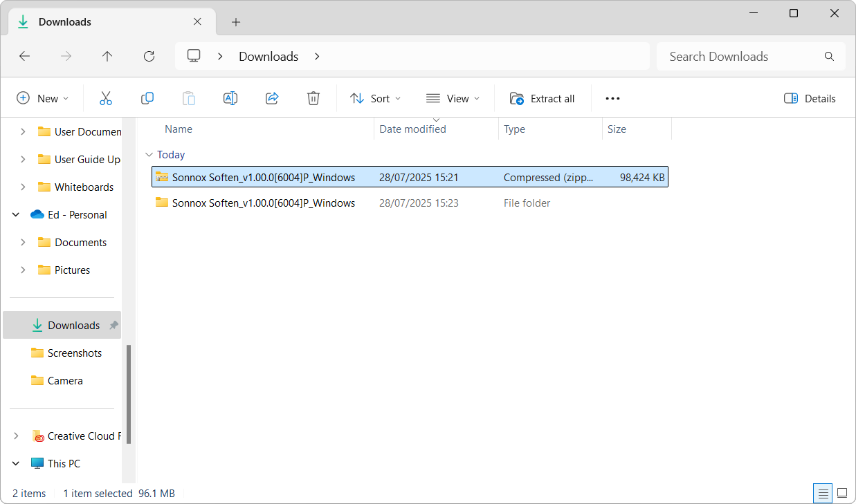Select the zipped Sonnox Soften file row by its name
The width and height of the screenshot is (856, 504).
(x=264, y=178)
